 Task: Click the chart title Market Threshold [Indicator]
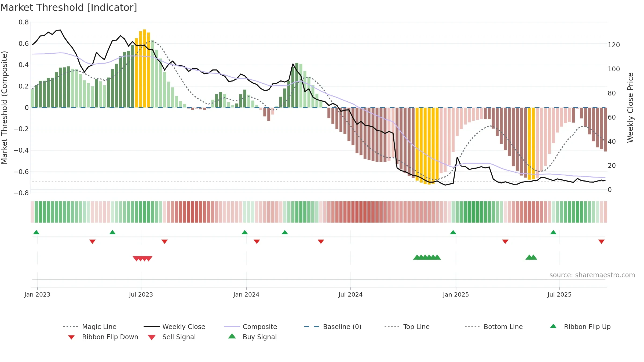pyautogui.click(x=69, y=8)
